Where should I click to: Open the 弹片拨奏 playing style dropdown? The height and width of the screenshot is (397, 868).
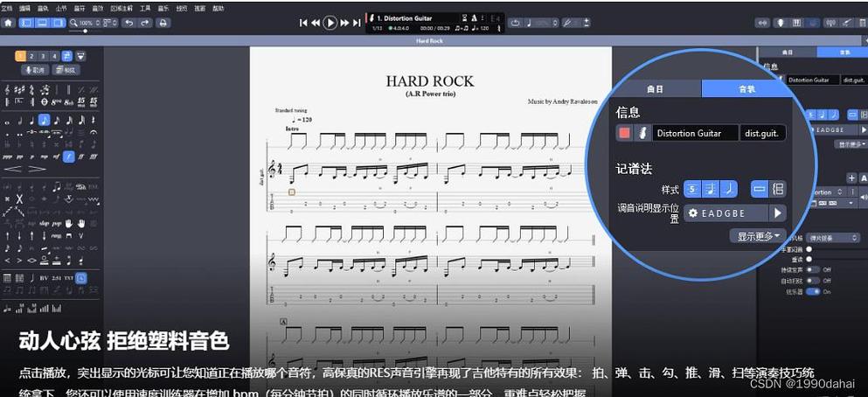pos(832,238)
